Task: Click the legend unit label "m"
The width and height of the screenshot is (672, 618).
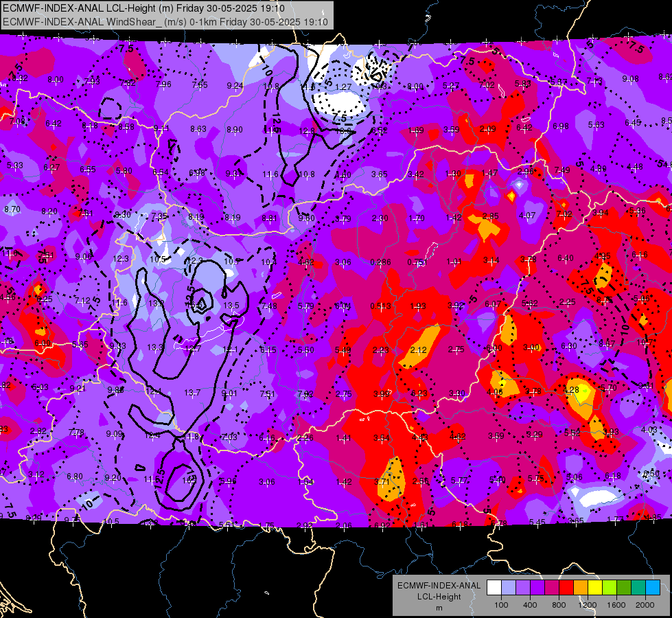Action: pos(439,608)
